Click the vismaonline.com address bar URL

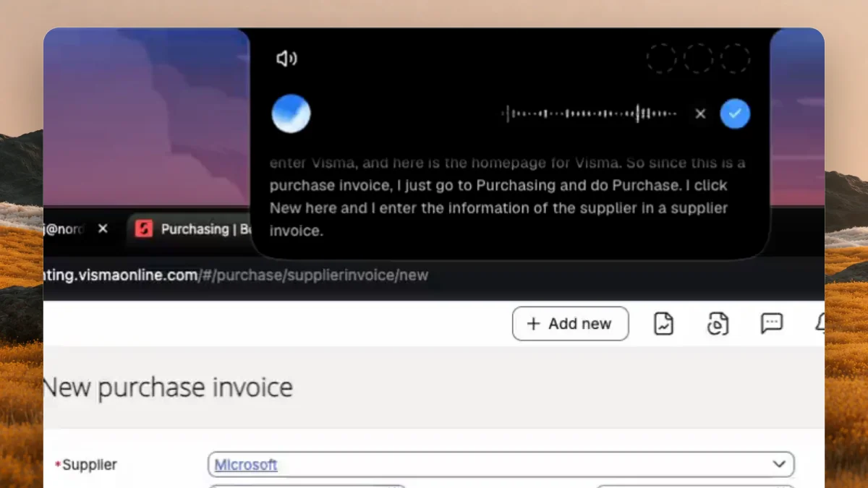(236, 275)
